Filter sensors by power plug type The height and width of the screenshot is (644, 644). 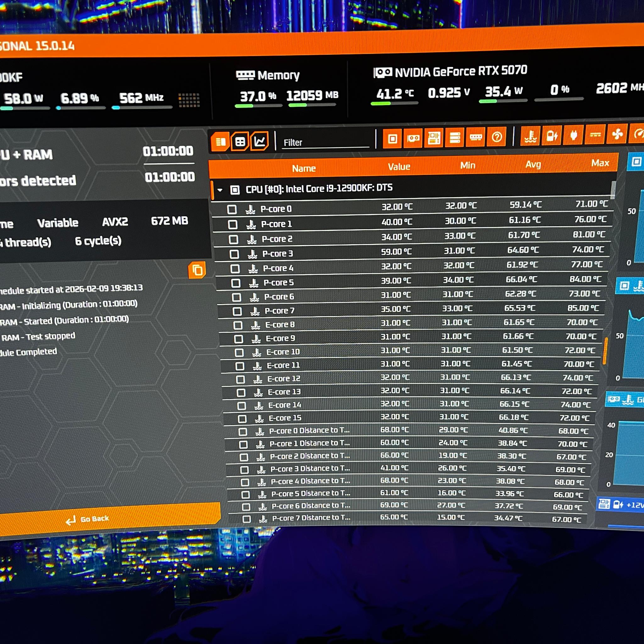[x=574, y=135]
